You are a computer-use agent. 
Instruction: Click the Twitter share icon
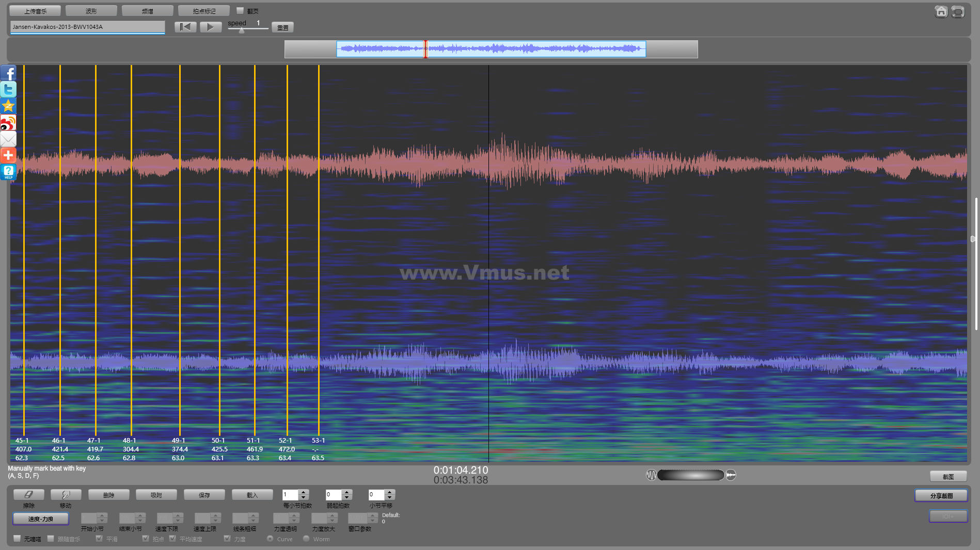(x=8, y=90)
